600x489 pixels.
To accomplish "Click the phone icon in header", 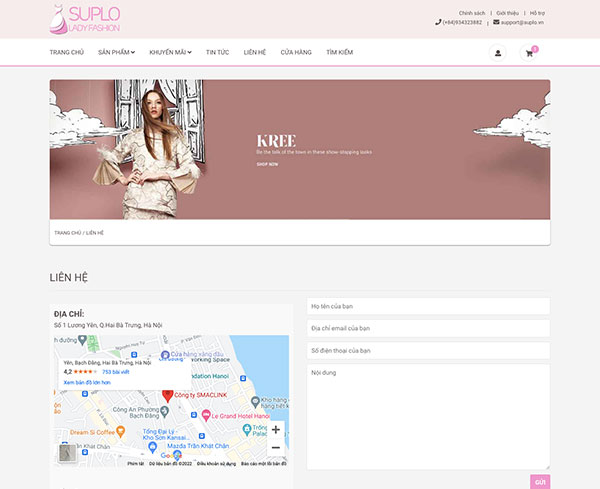I will pyautogui.click(x=438, y=22).
